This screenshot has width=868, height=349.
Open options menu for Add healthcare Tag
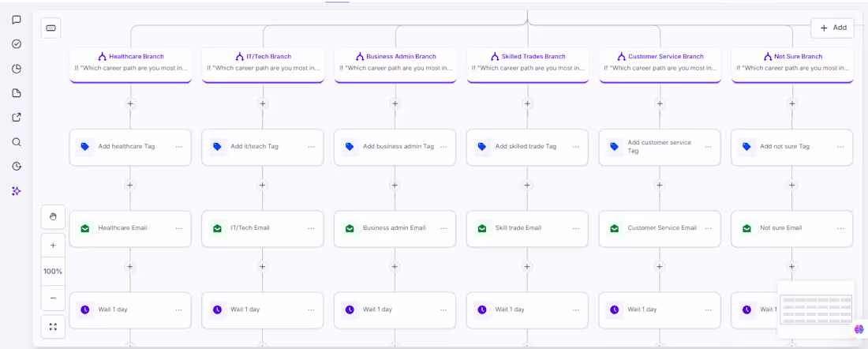point(179,147)
